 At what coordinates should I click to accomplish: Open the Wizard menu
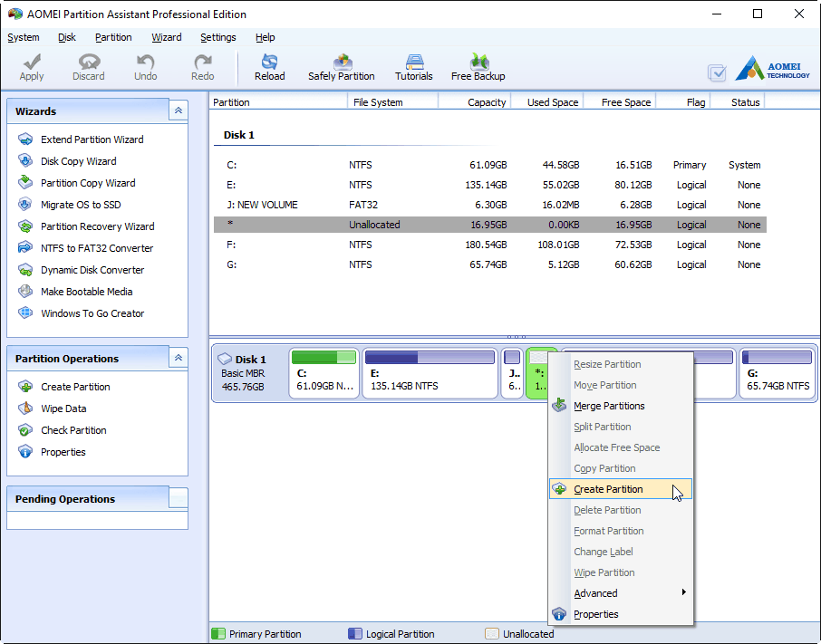pyautogui.click(x=167, y=37)
